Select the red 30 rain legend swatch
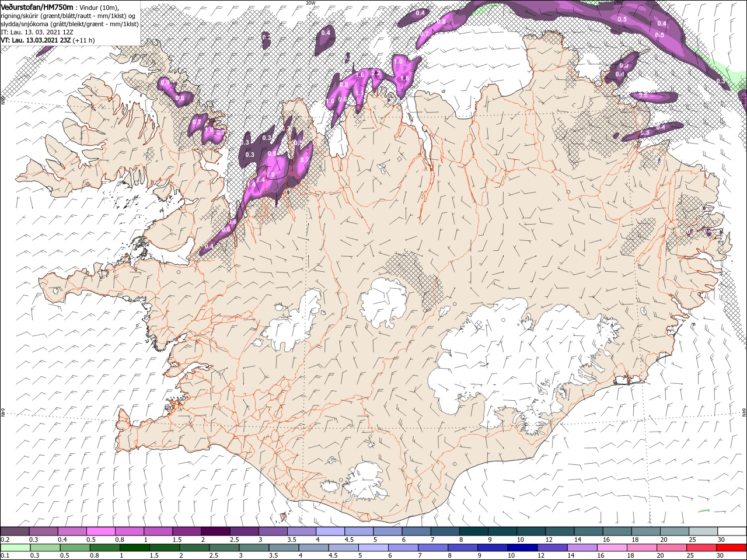Screen dimensions: 747x560 [x=732, y=547]
